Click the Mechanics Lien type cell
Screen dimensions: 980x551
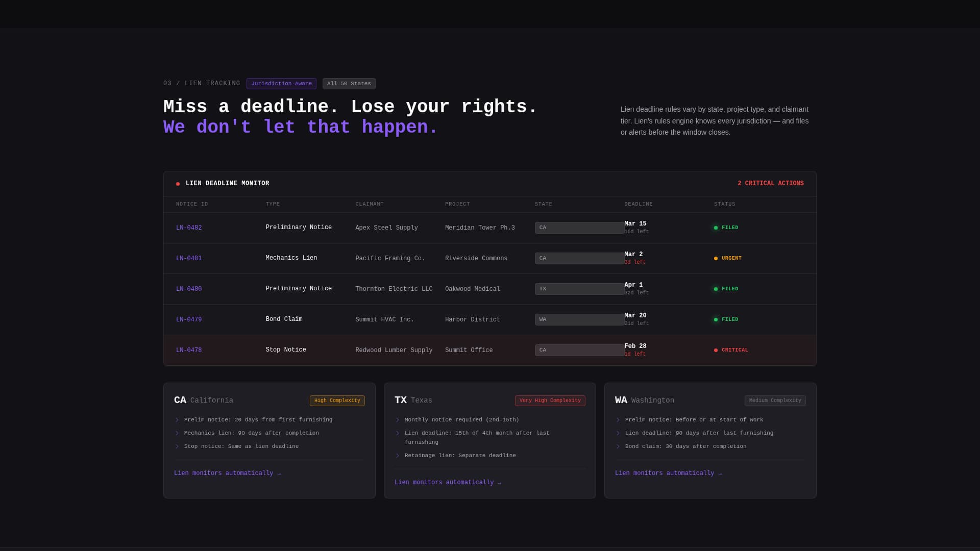tap(291, 258)
